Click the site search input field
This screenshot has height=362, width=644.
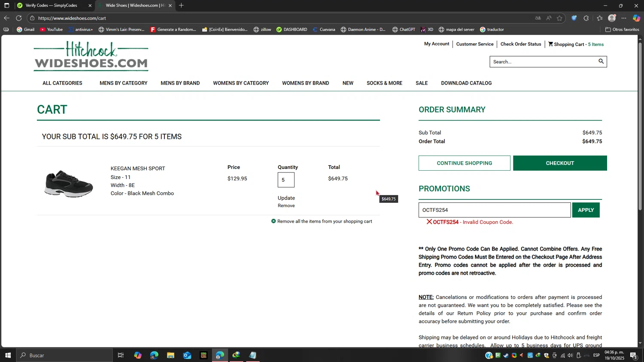pyautogui.click(x=544, y=62)
